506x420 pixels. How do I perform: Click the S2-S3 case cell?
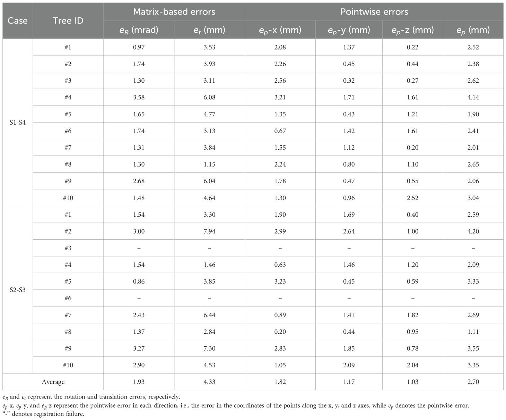click(18, 290)
